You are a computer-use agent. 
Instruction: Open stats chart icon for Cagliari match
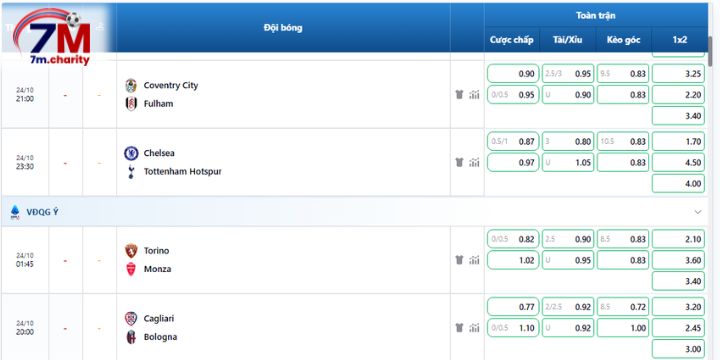point(474,327)
